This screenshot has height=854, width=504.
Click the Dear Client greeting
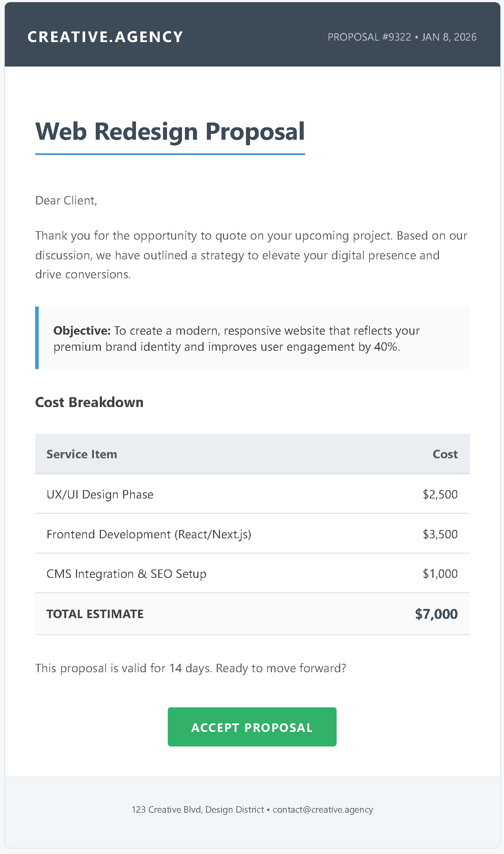coord(66,200)
